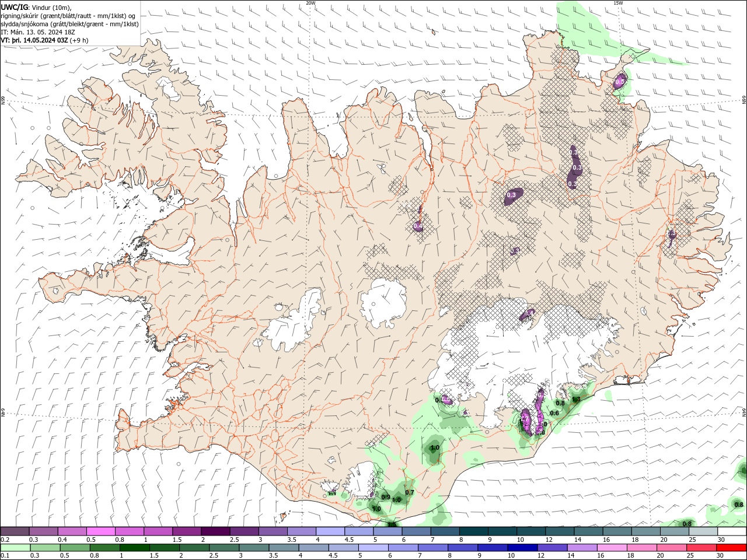The height and width of the screenshot is (560, 747).
Task: Click the '15W' longitude label at top
Action: (x=618, y=3)
